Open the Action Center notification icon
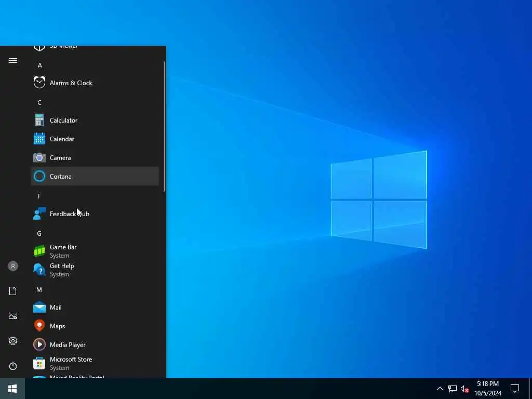Viewport: 532px width, 399px height. (x=515, y=389)
